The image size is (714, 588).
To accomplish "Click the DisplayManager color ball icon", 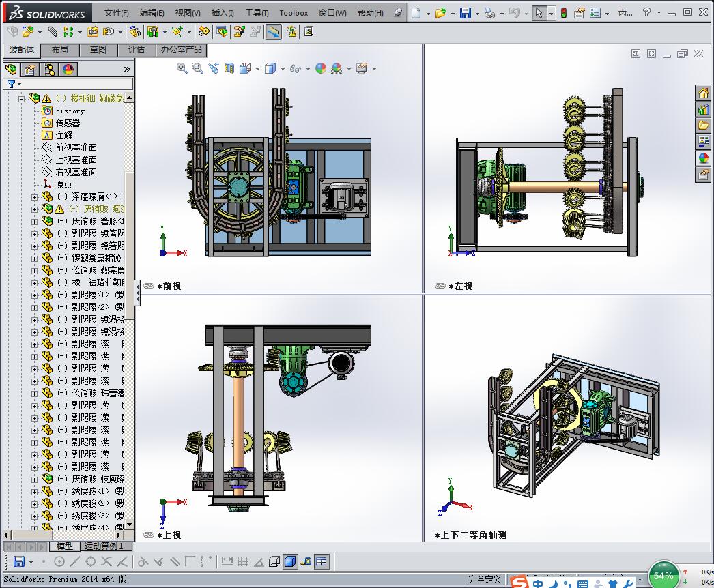I will tap(68, 70).
